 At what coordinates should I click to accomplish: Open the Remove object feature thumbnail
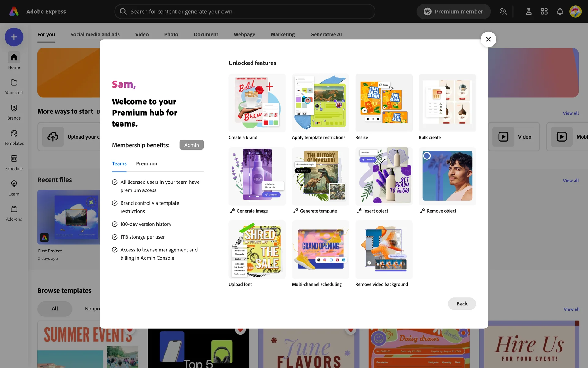coord(447,176)
